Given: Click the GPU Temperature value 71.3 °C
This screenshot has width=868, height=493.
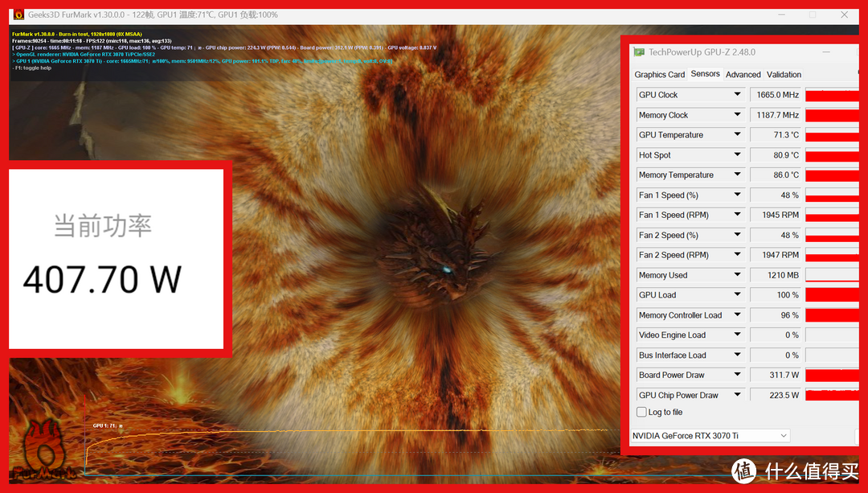Looking at the screenshot, I should pyautogui.click(x=776, y=135).
